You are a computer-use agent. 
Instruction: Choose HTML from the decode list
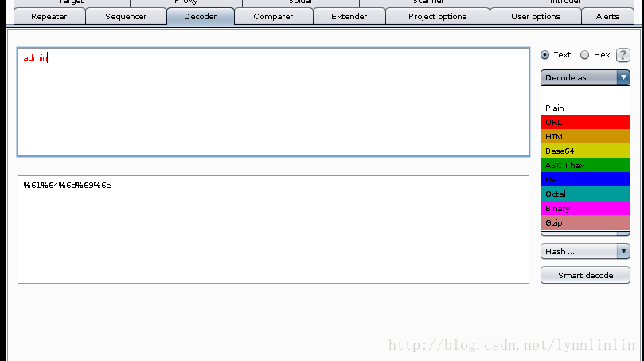585,136
